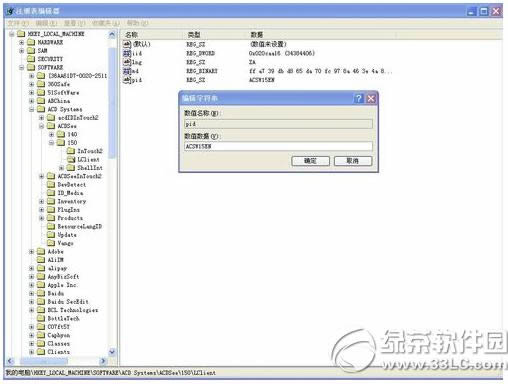508x384 pixels.
Task: Click the DWORD icon of iid value
Action: click(127, 53)
